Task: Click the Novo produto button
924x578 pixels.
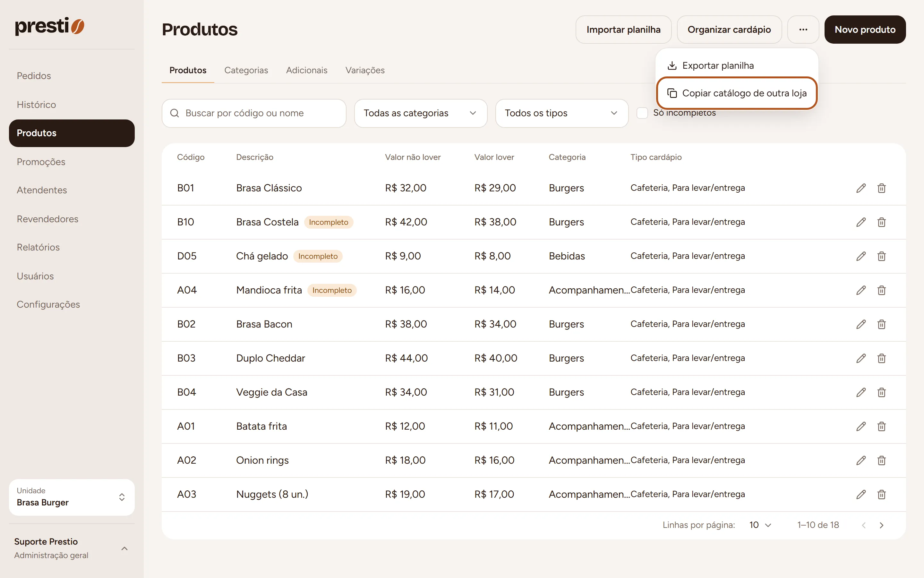Action: (x=865, y=30)
